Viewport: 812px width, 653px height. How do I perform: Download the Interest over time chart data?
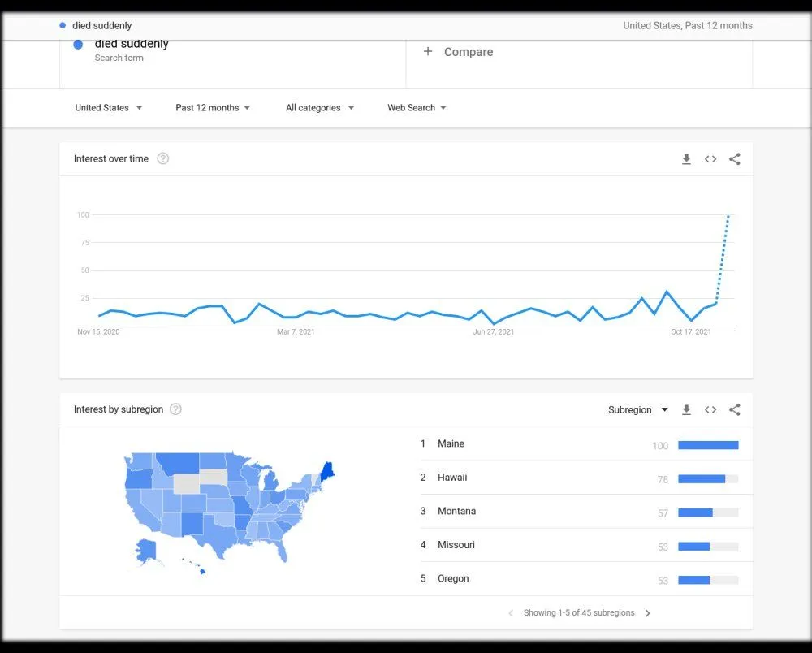686,159
